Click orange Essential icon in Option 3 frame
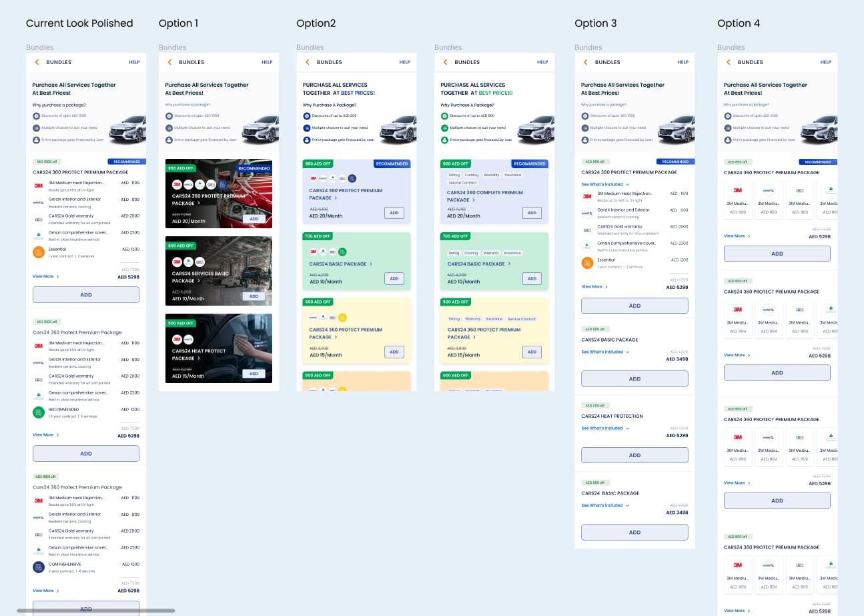This screenshot has width=864, height=616. click(x=587, y=263)
